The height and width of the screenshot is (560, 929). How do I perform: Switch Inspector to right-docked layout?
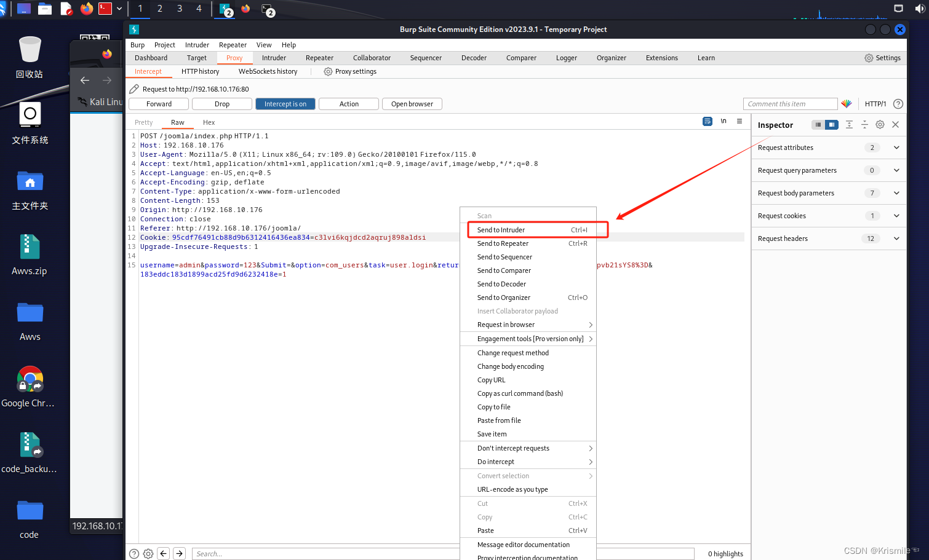click(832, 125)
